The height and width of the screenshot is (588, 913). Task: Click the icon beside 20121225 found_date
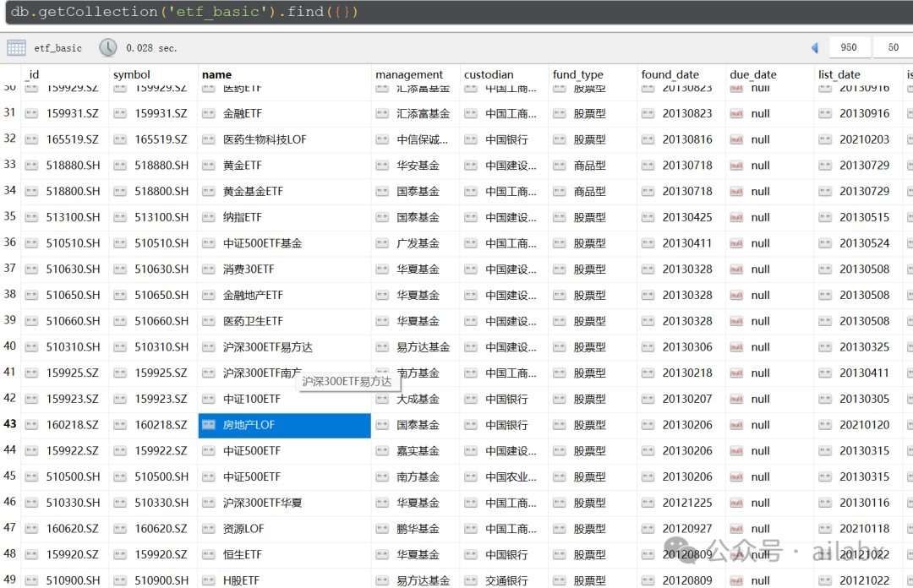(648, 503)
